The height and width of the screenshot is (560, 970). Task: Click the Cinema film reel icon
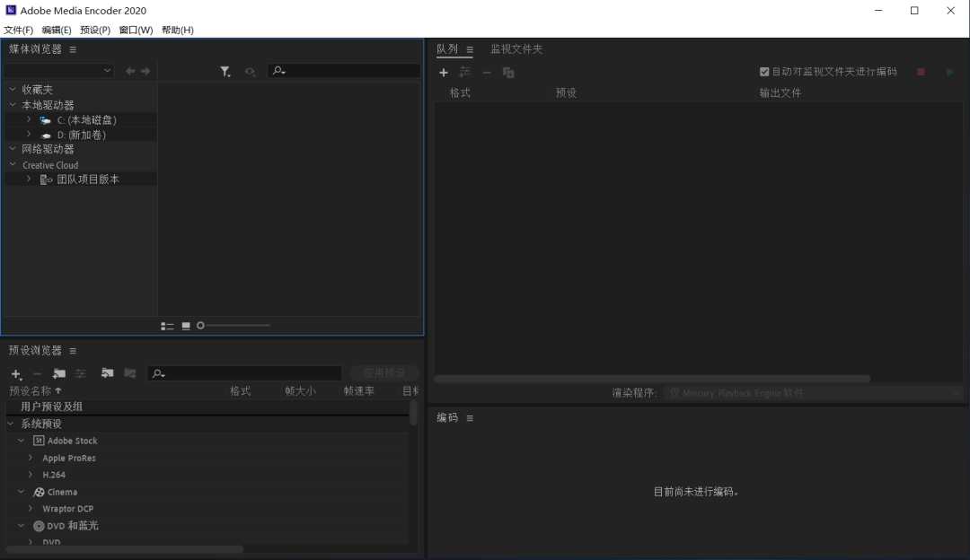click(39, 492)
